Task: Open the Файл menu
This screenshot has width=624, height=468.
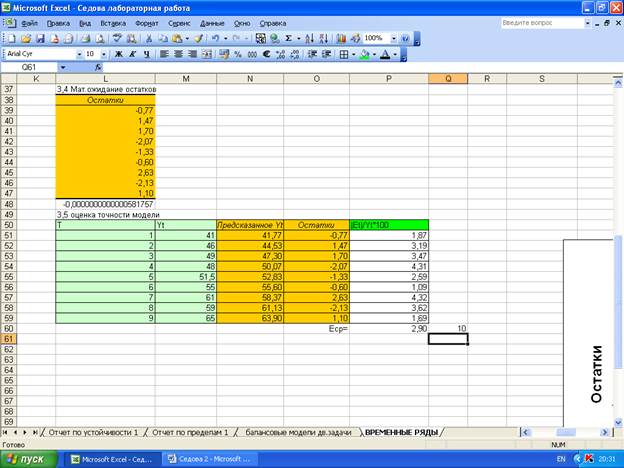Action: (x=29, y=23)
